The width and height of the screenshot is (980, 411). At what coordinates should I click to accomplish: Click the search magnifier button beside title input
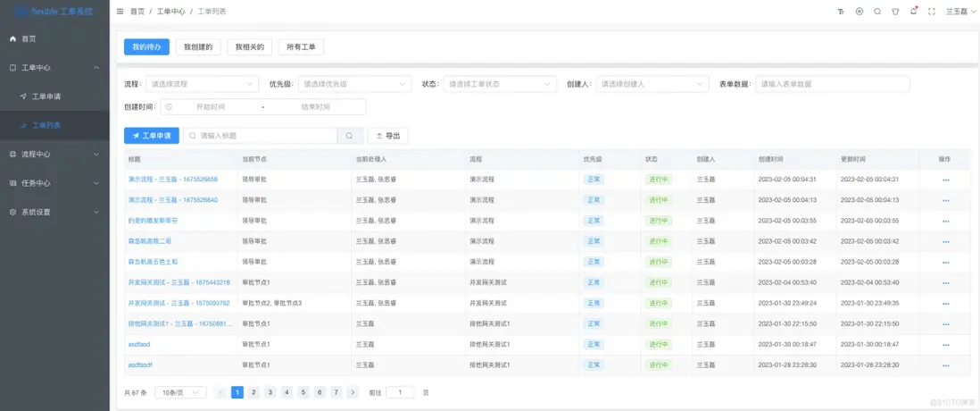coord(349,136)
